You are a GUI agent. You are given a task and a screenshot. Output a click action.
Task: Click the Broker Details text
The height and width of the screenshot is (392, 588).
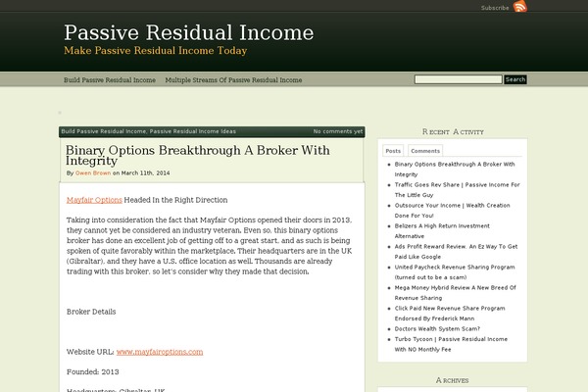[91, 312]
